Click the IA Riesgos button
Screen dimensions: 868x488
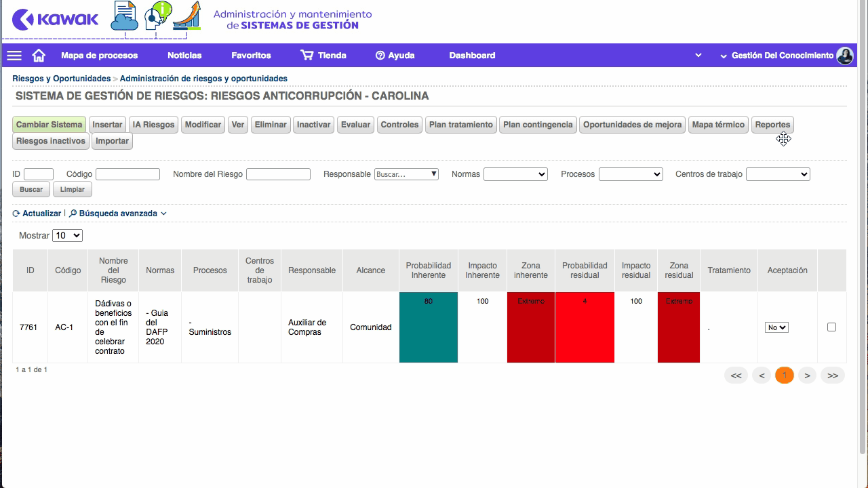(x=153, y=125)
